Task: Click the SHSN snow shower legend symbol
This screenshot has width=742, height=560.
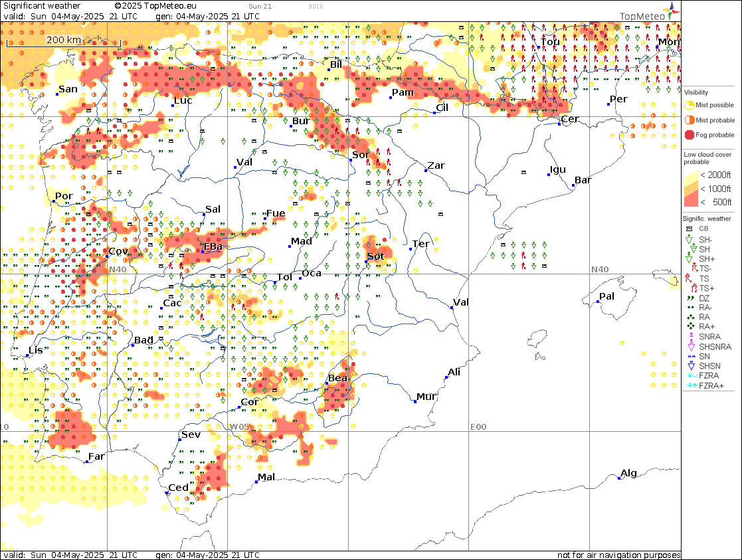Action: [x=691, y=366]
